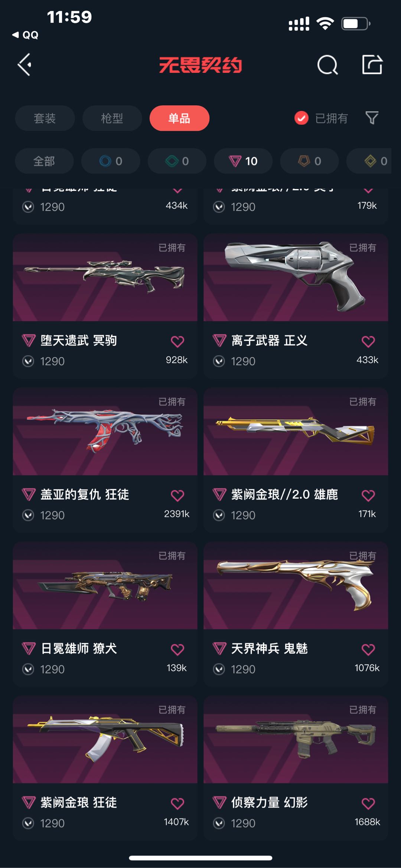The width and height of the screenshot is (401, 868).
Task: Open the filter funnel icon
Action: [372, 118]
